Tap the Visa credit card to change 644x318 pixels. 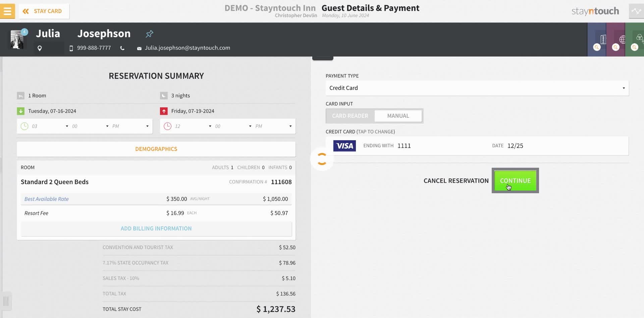pos(477,146)
